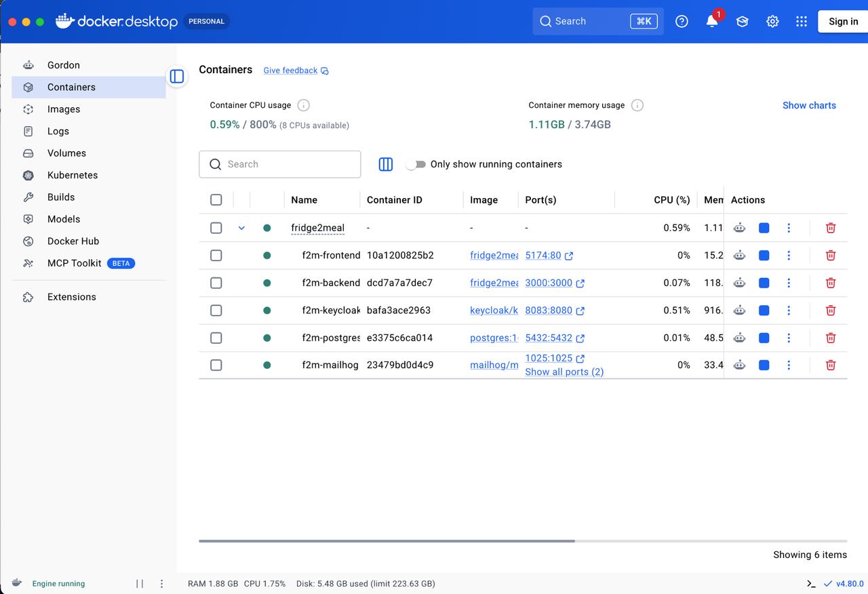Stop the f2m-backend container
868x594 pixels.
764,283
